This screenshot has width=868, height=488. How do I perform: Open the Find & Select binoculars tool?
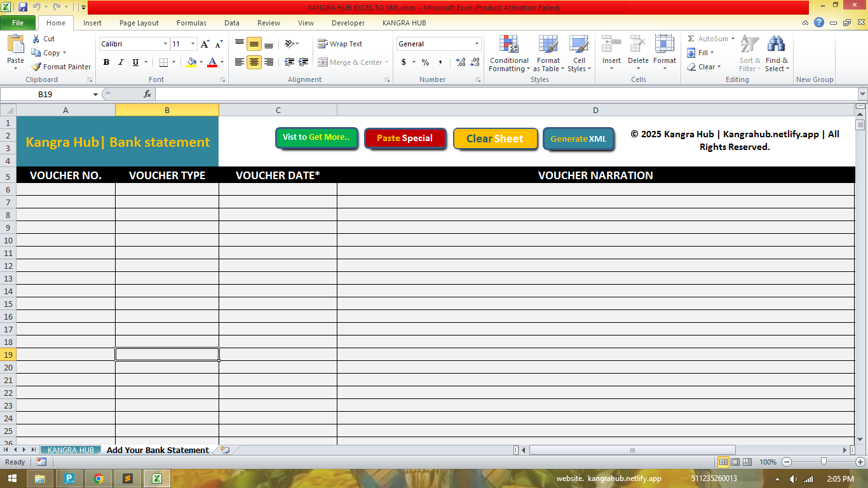[x=776, y=54]
